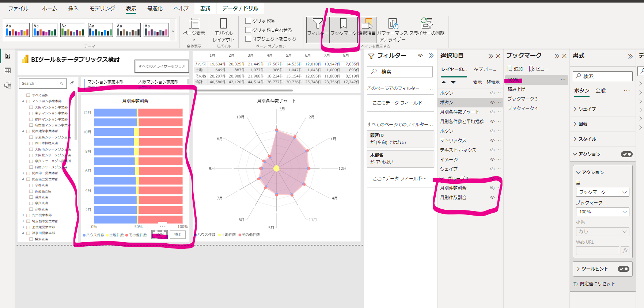Click the slicer Search input field
Viewport: 644px width, 308px height.
43,83
